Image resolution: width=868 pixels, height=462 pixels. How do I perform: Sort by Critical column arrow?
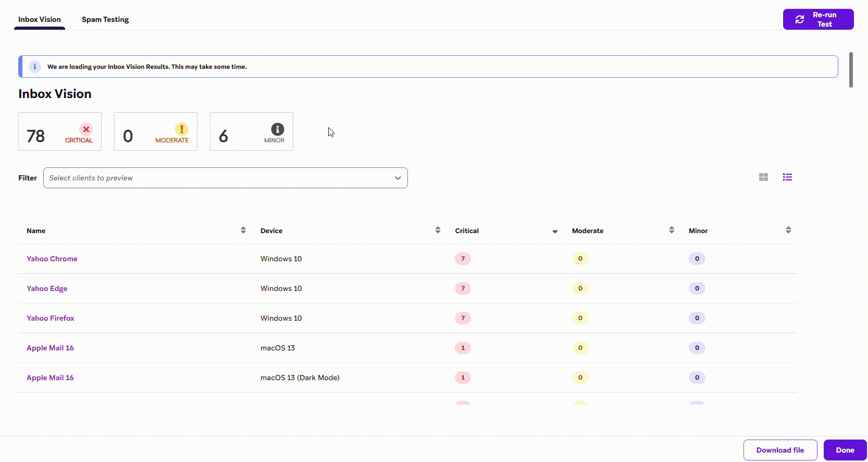(x=555, y=231)
